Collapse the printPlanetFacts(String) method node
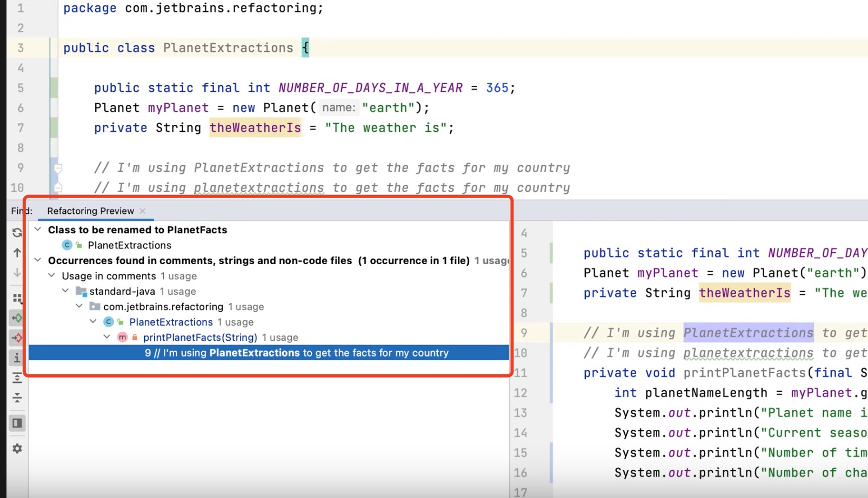The width and height of the screenshot is (868, 498). [107, 337]
